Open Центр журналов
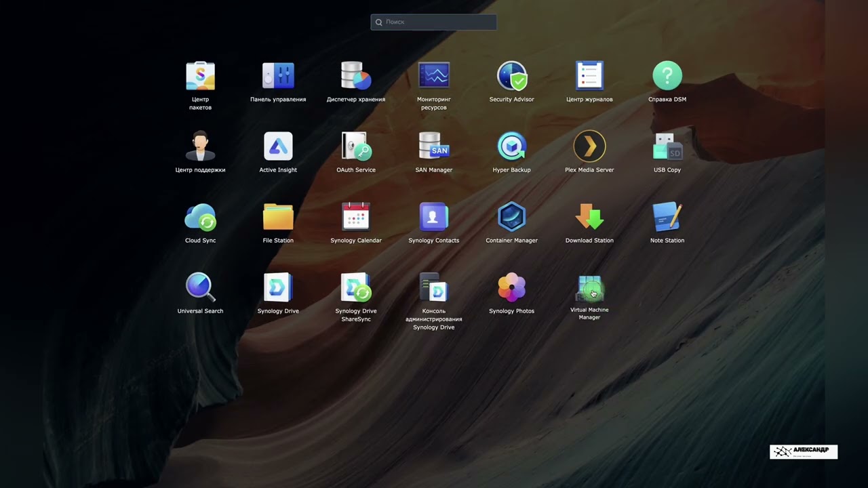Image resolution: width=868 pixels, height=488 pixels. pos(589,76)
